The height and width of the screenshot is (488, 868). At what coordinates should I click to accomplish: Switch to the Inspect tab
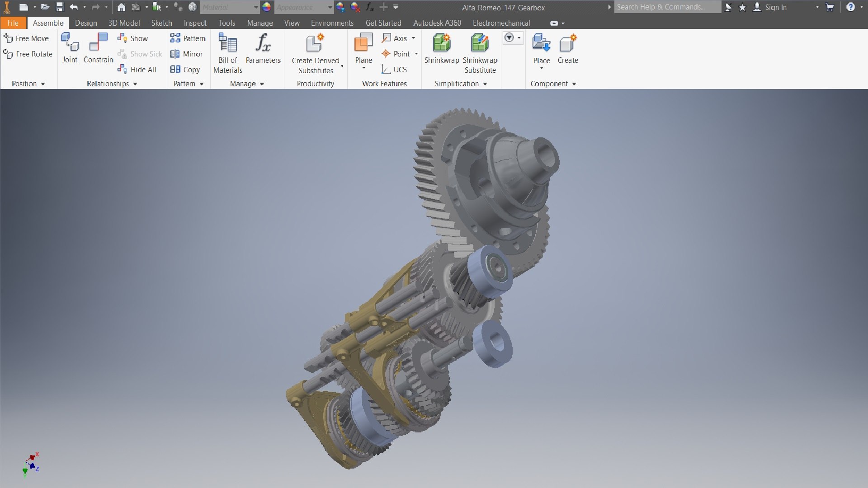tap(195, 23)
